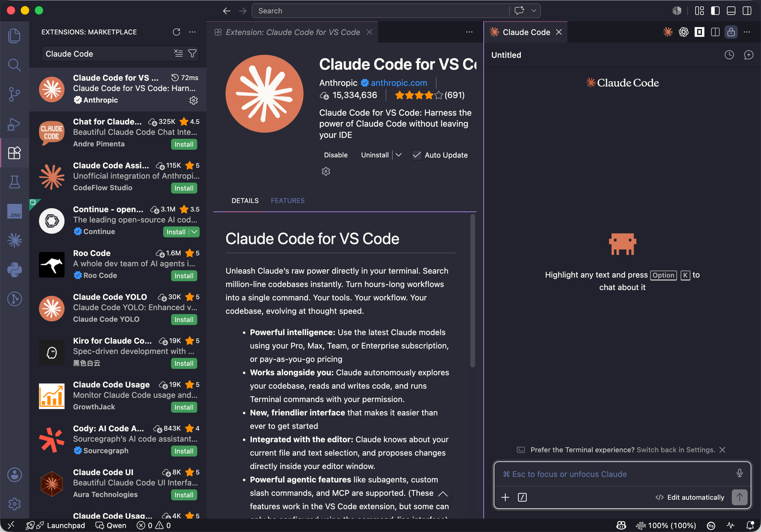This screenshot has width=761, height=532.
Task: Toggle the Auto Update checkbox
Action: [x=417, y=155]
